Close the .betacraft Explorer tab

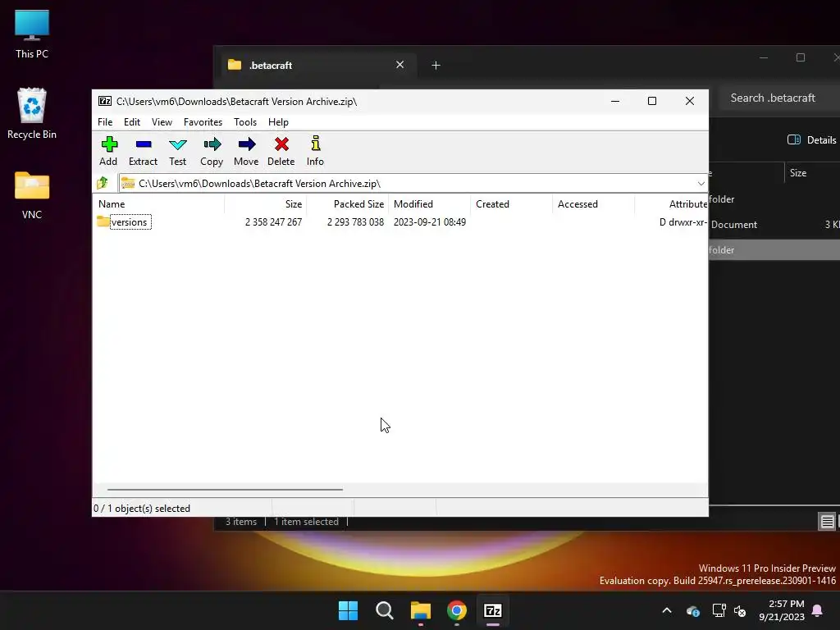399,65
